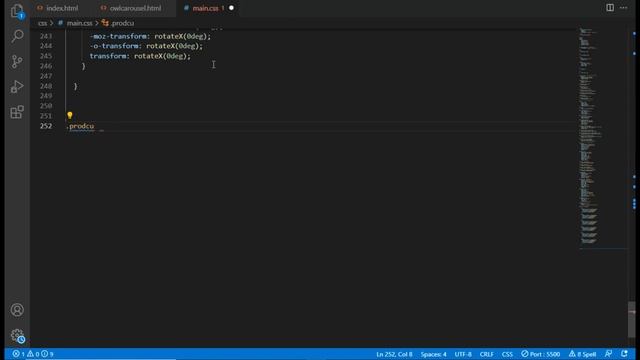Change indentation via Spaces: 4
Viewport: 640px width, 360px height.
click(433, 354)
